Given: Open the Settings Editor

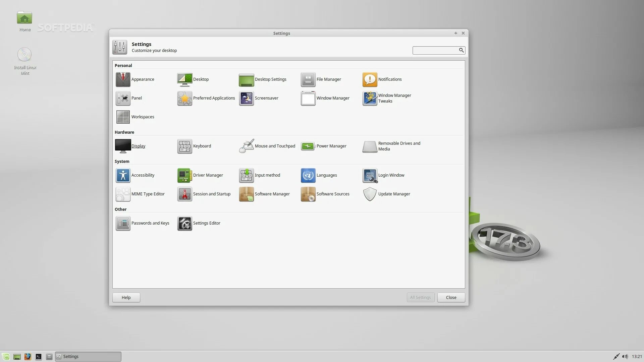Looking at the screenshot, I should point(184,223).
